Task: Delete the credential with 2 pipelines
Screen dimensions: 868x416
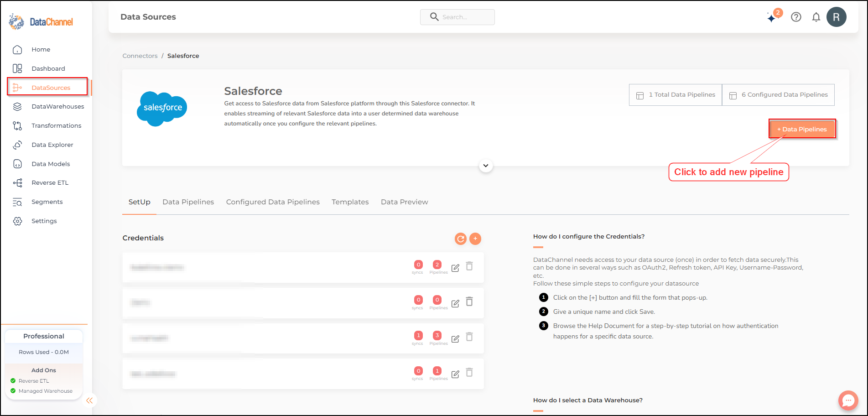Action: (x=469, y=266)
